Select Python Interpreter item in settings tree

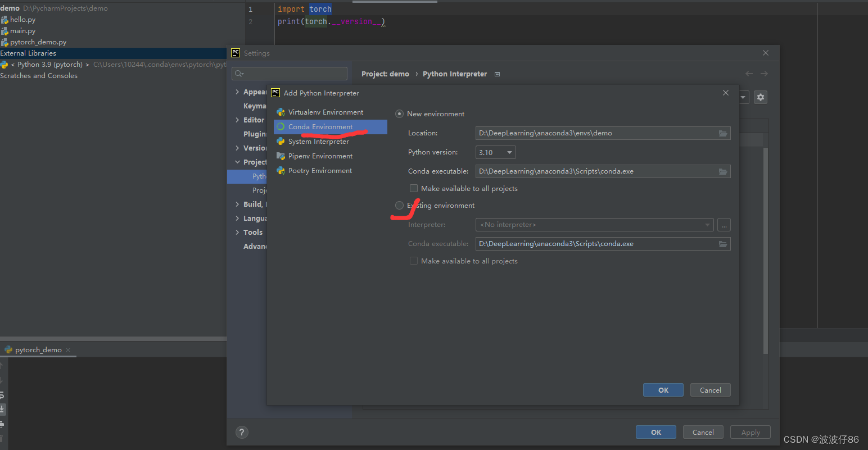247,176
